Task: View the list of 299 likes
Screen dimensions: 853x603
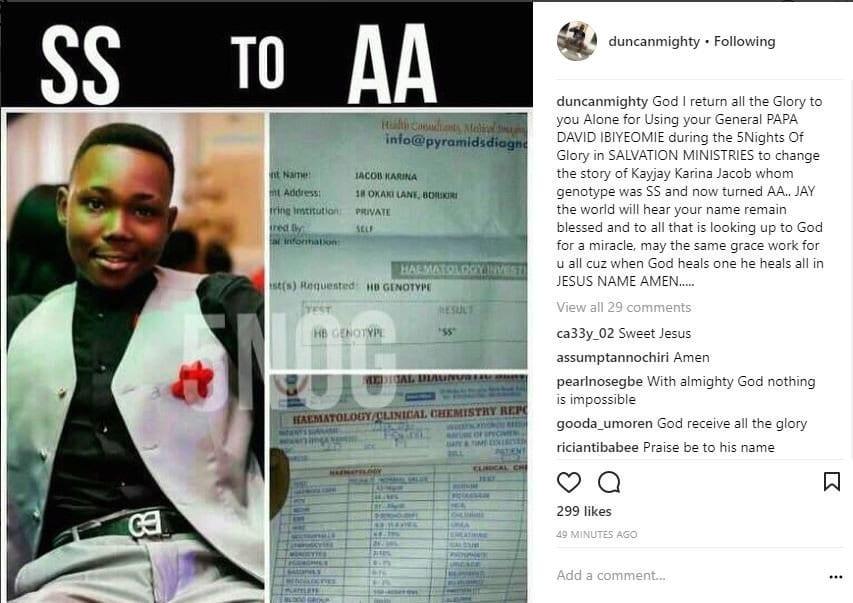Action: point(584,512)
